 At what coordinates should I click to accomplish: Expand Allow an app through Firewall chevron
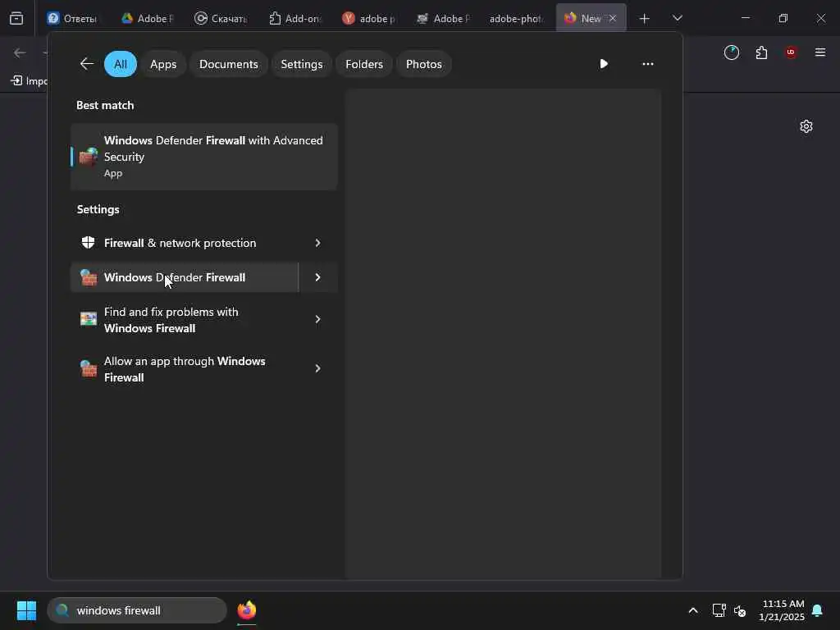(x=317, y=368)
